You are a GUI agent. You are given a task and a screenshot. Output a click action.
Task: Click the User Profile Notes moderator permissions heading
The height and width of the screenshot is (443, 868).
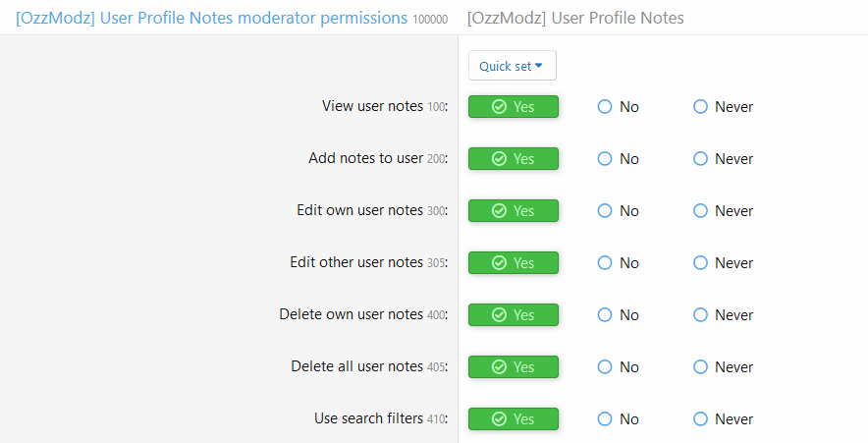click(211, 18)
